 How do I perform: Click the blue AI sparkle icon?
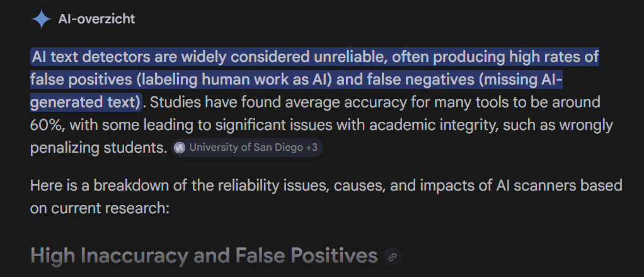pos(42,19)
